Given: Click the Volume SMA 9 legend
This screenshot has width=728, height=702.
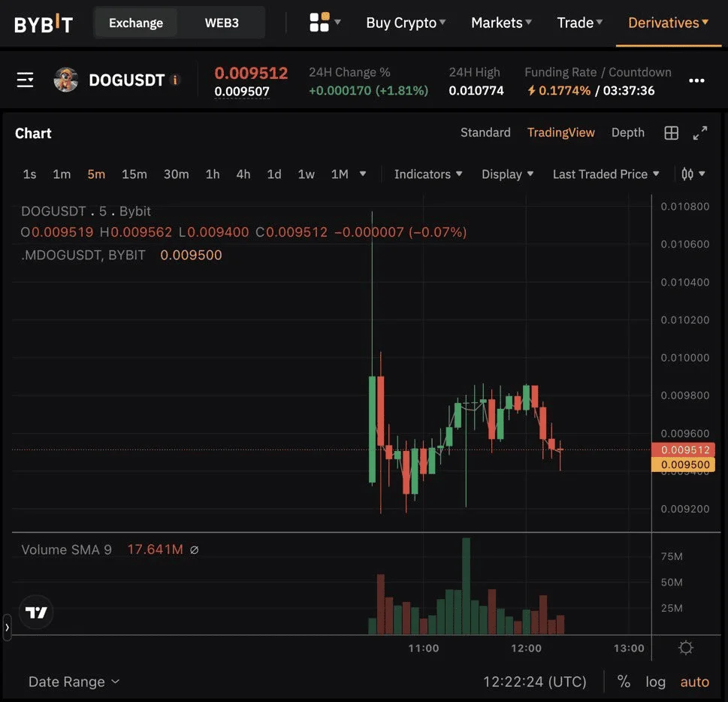Looking at the screenshot, I should coord(66,549).
